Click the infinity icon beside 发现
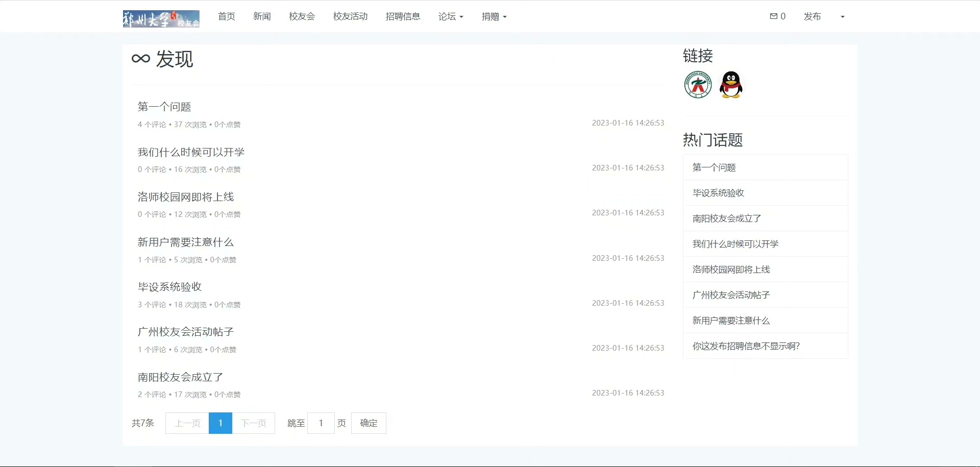980x467 pixels. tap(141, 59)
